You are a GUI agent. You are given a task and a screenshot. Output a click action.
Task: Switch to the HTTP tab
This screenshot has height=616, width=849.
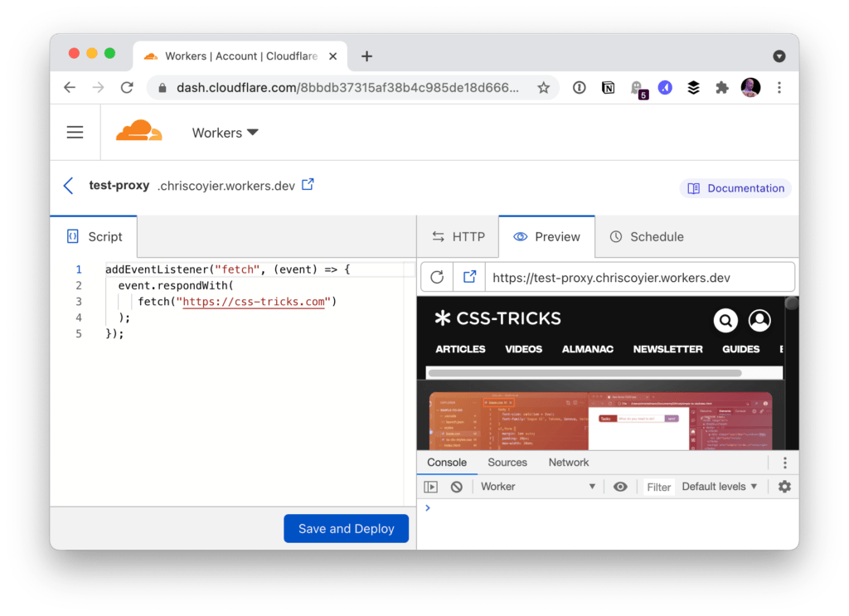(x=458, y=236)
